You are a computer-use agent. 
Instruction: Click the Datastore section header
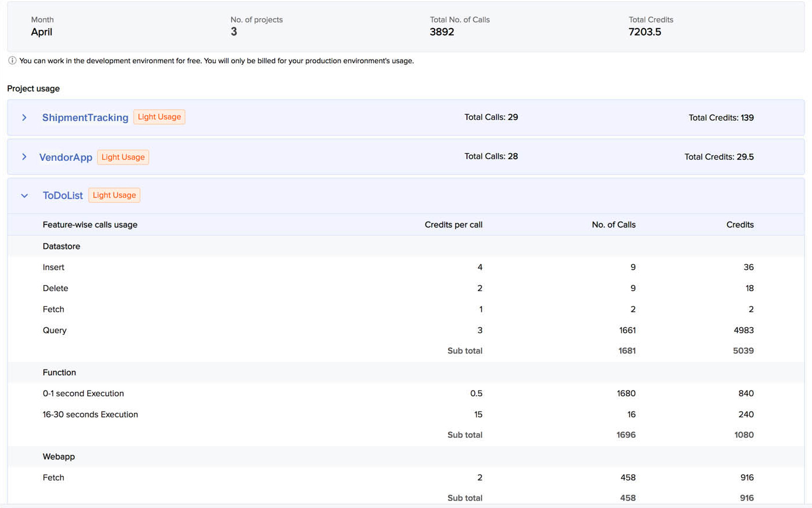[61, 246]
